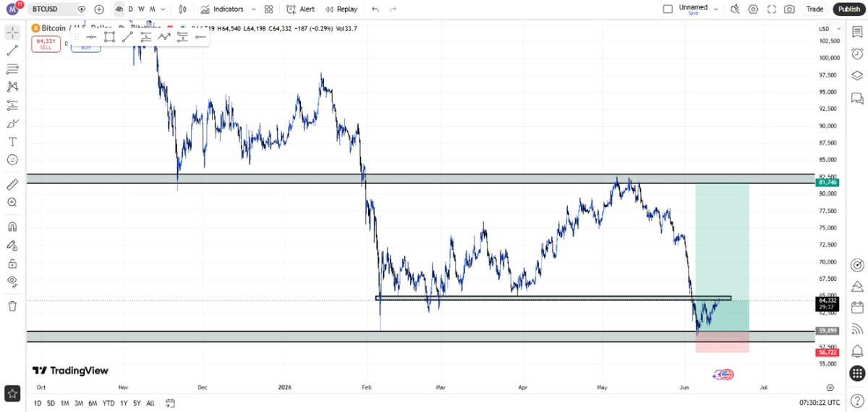The width and height of the screenshot is (868, 412).
Task: Toggle stay in drawing mode
Action: pyautogui.click(x=12, y=245)
